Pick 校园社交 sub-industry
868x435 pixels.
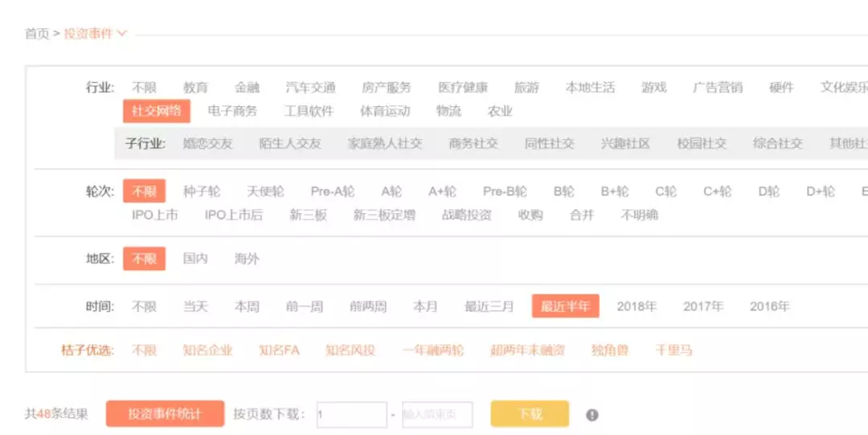click(x=702, y=143)
